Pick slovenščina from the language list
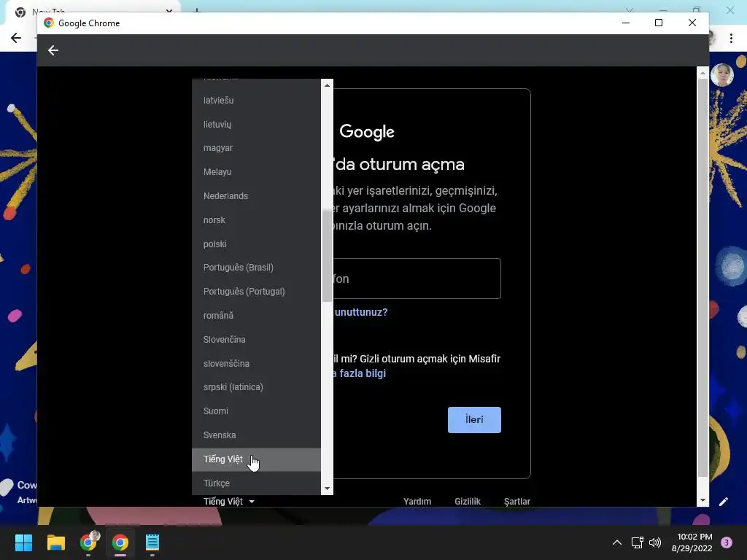747x560 pixels. click(x=256, y=363)
